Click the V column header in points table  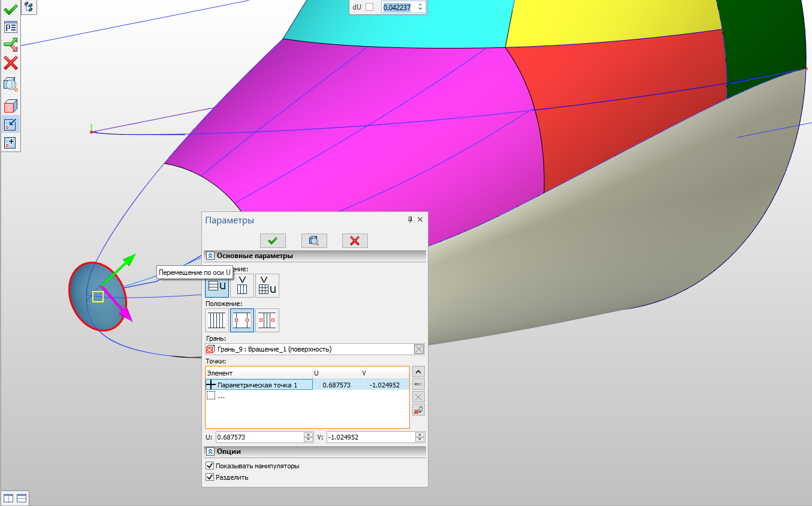385,373
